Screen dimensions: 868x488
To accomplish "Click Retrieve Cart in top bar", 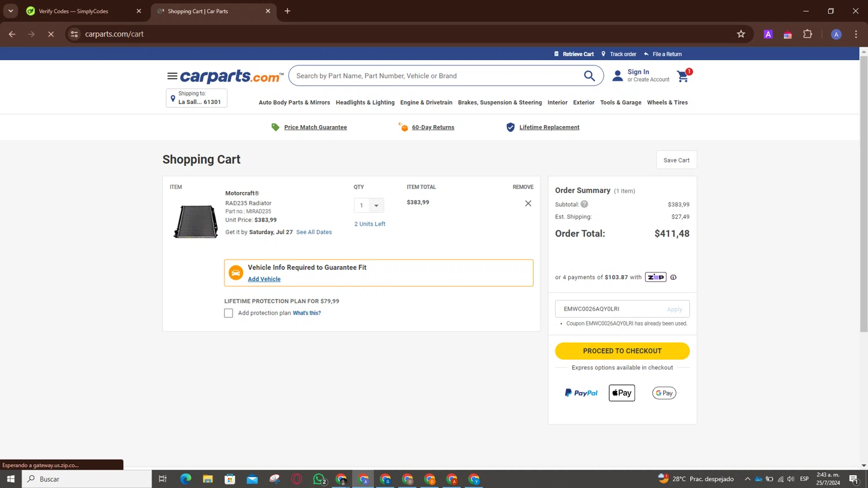I will pyautogui.click(x=578, y=54).
